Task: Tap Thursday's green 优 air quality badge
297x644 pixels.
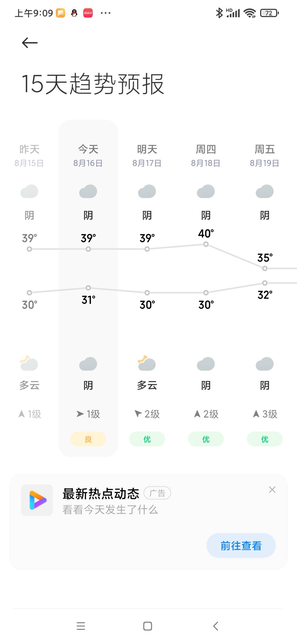Action: (x=206, y=439)
